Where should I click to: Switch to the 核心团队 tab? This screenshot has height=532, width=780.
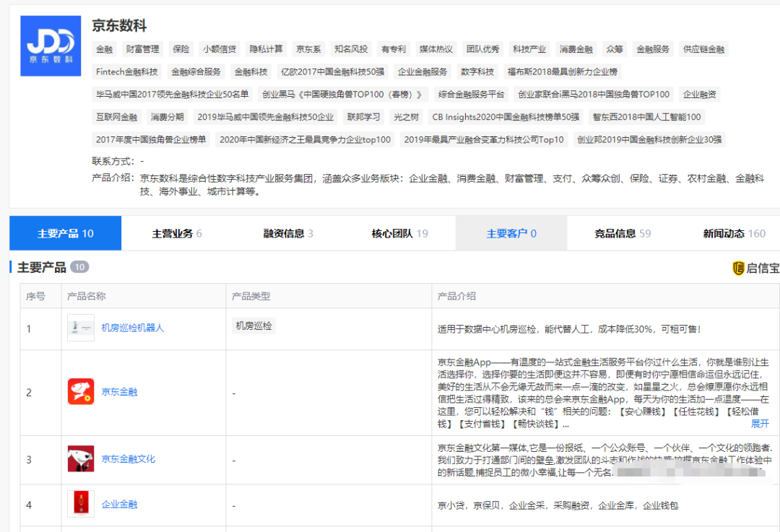[399, 232]
